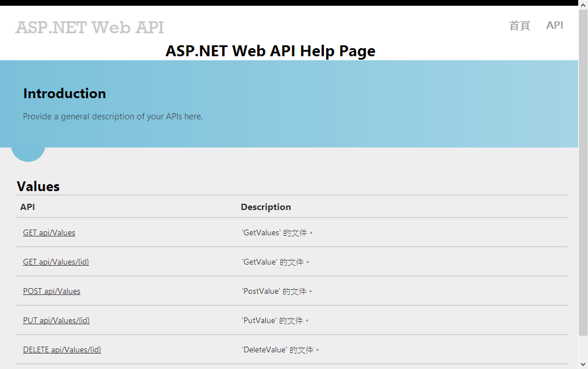Click the Values section heading
Image resolution: width=588 pixels, height=369 pixels.
[x=38, y=186]
